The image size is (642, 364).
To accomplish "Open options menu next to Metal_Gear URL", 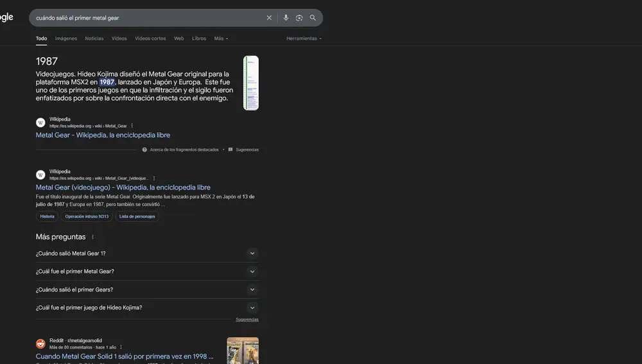I will [132, 126].
